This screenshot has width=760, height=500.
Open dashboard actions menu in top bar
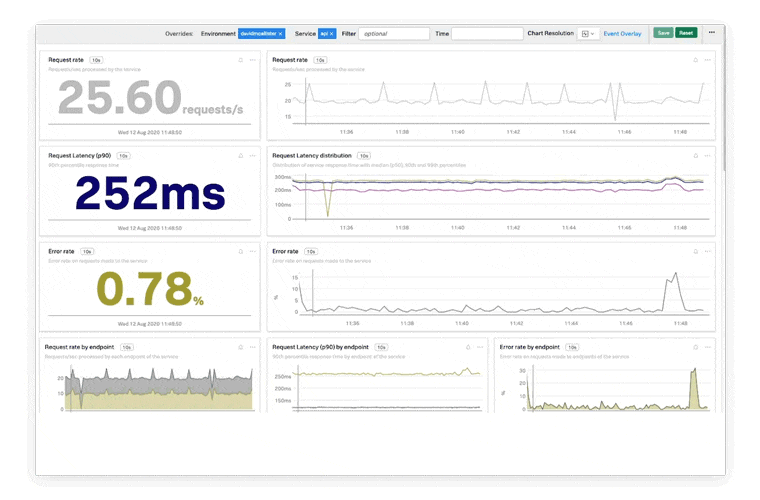click(712, 32)
